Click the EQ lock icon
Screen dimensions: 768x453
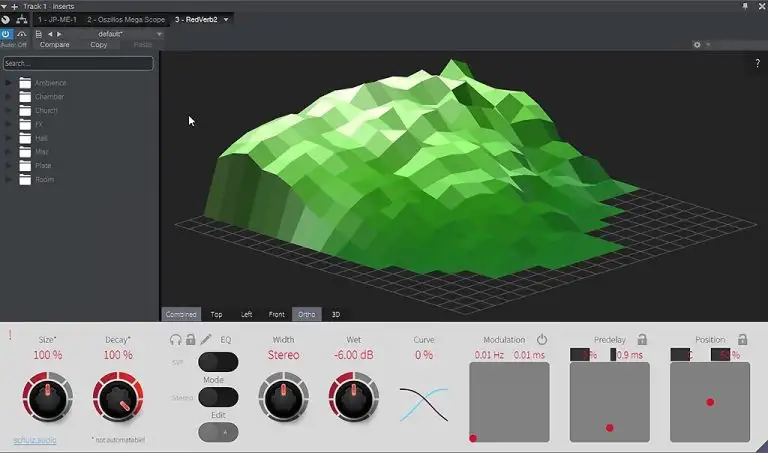[x=191, y=339]
